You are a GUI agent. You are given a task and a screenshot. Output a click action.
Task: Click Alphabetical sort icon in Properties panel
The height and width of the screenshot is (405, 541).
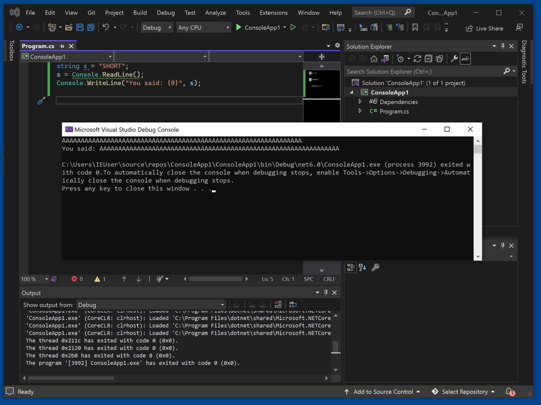tap(362, 267)
